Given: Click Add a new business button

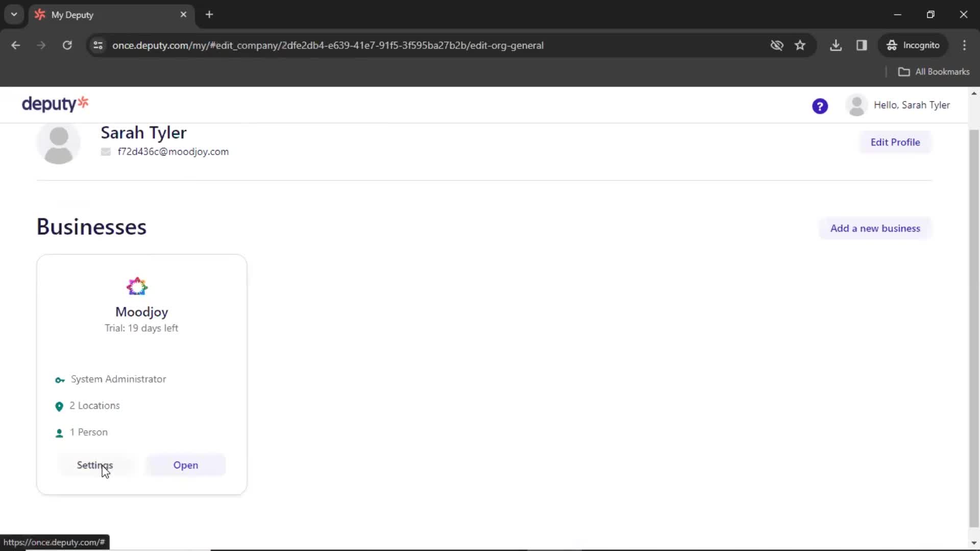Looking at the screenshot, I should (x=875, y=229).
